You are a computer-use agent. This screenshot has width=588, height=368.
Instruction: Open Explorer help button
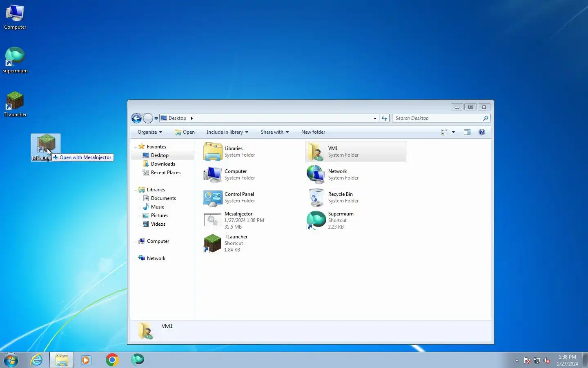482,132
